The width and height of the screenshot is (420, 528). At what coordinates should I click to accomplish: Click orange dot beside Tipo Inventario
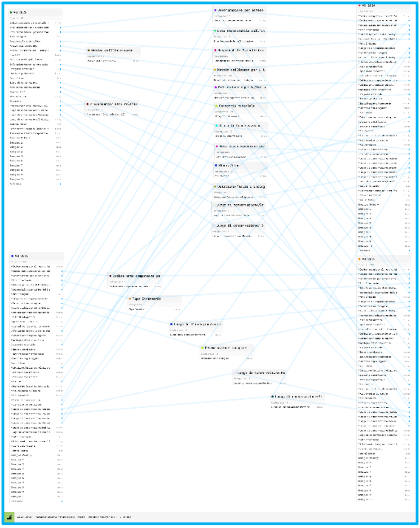pos(129,298)
